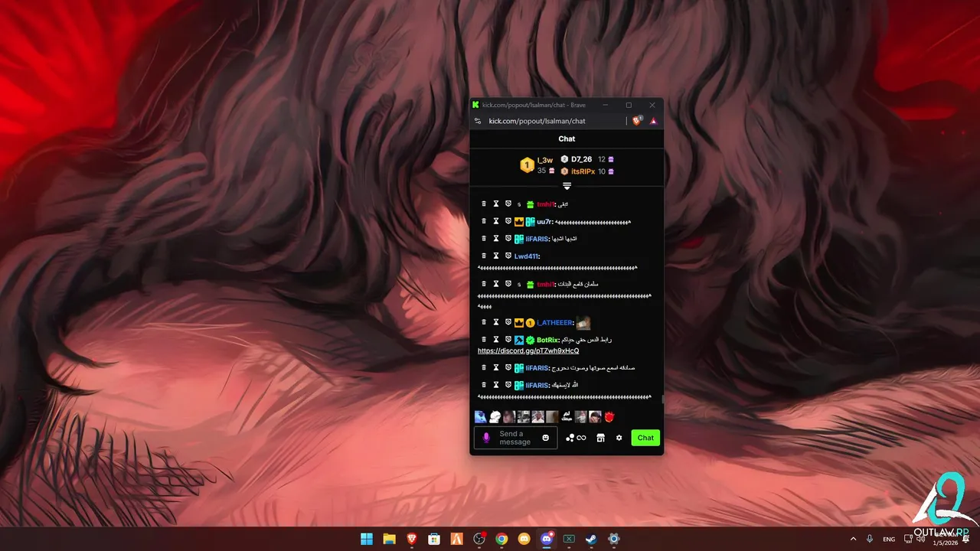The height and width of the screenshot is (551, 980).
Task: Open Steam from the taskbar
Action: [591, 539]
